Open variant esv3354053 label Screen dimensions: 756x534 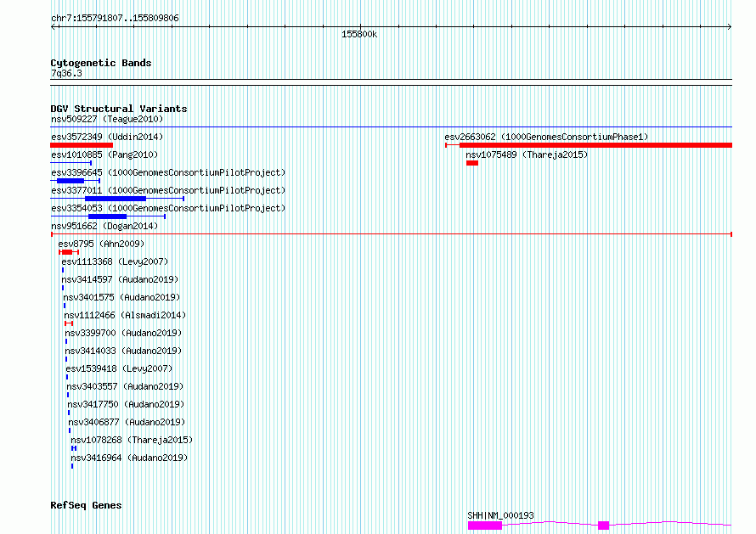coord(168,208)
